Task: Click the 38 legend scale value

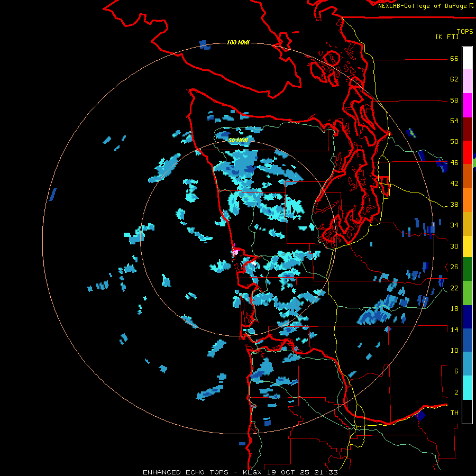Action: click(x=454, y=204)
